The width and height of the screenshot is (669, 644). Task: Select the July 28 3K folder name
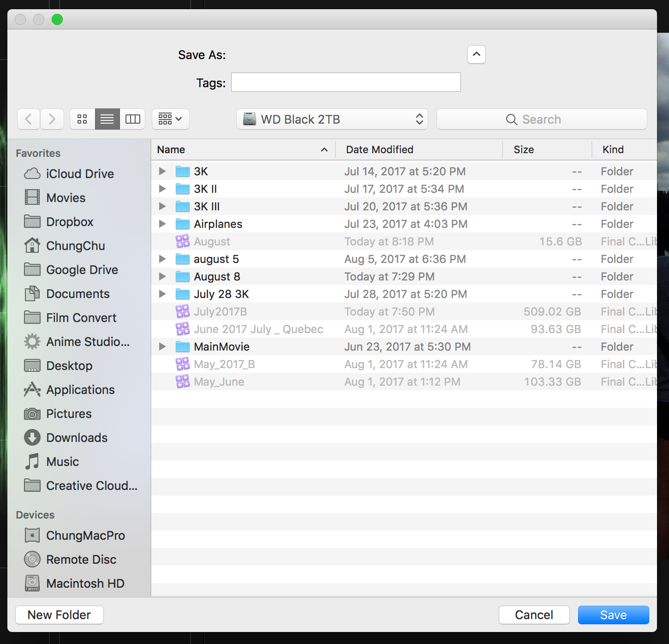coord(221,294)
